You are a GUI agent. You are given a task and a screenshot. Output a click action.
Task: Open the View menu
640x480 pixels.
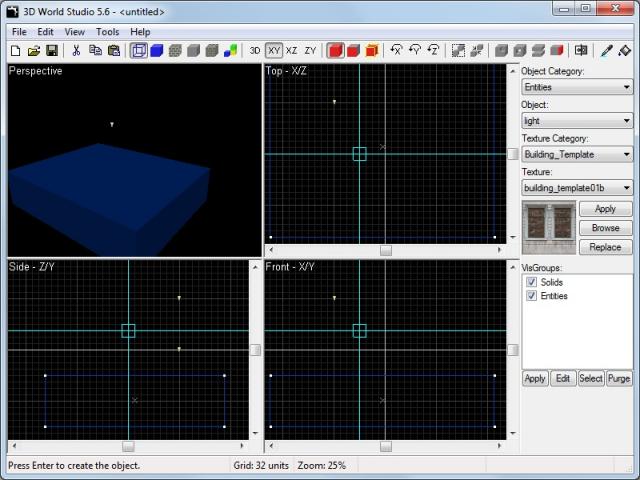(75, 32)
